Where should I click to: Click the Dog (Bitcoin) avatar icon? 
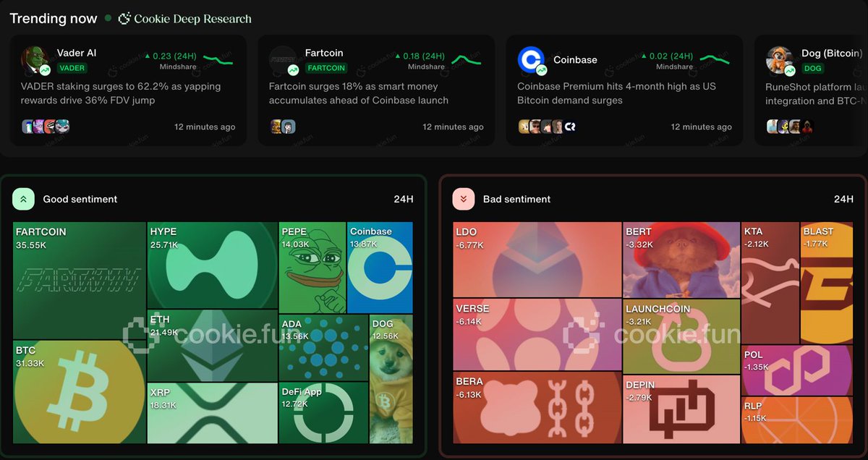(x=780, y=60)
